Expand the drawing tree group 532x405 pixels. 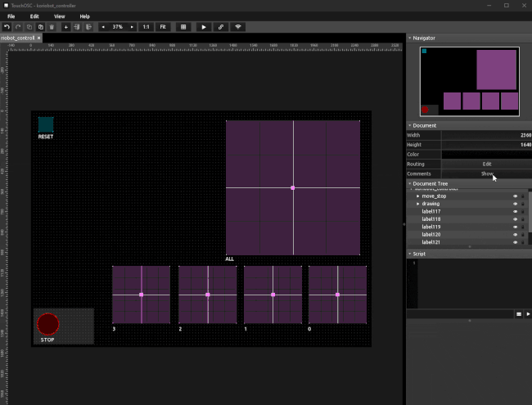(x=418, y=204)
